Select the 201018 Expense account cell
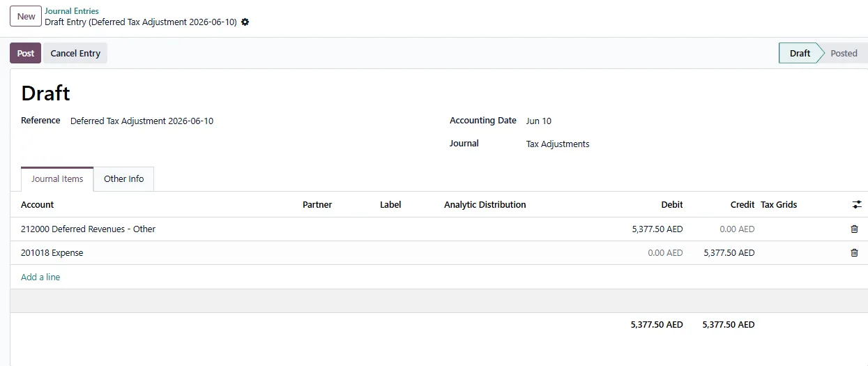The height and width of the screenshot is (366, 868). pos(52,252)
